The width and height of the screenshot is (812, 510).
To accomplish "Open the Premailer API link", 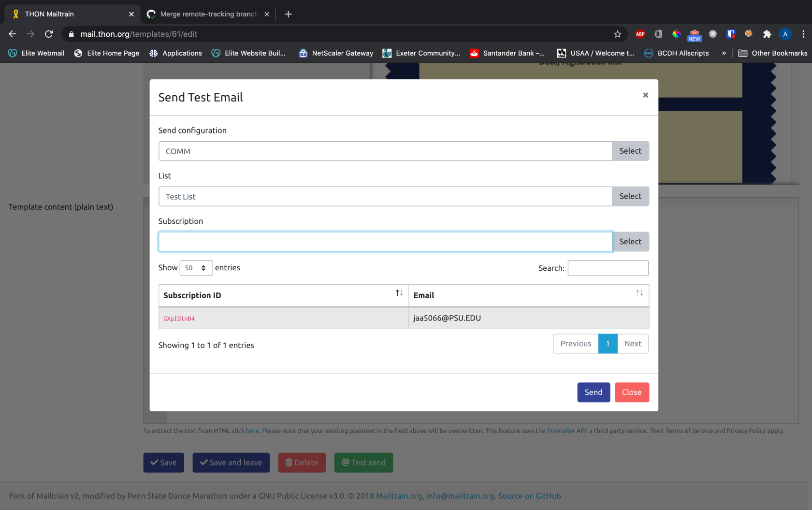I will point(566,431).
